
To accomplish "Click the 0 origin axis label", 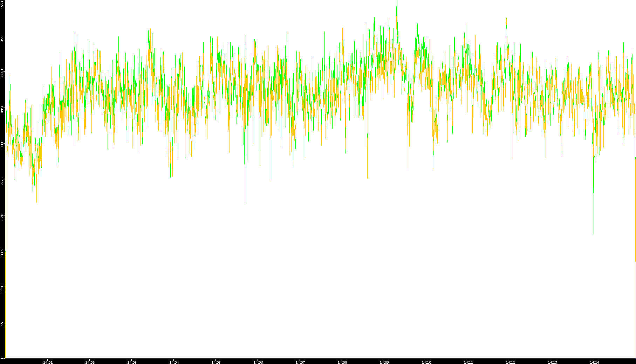I will point(2,358).
